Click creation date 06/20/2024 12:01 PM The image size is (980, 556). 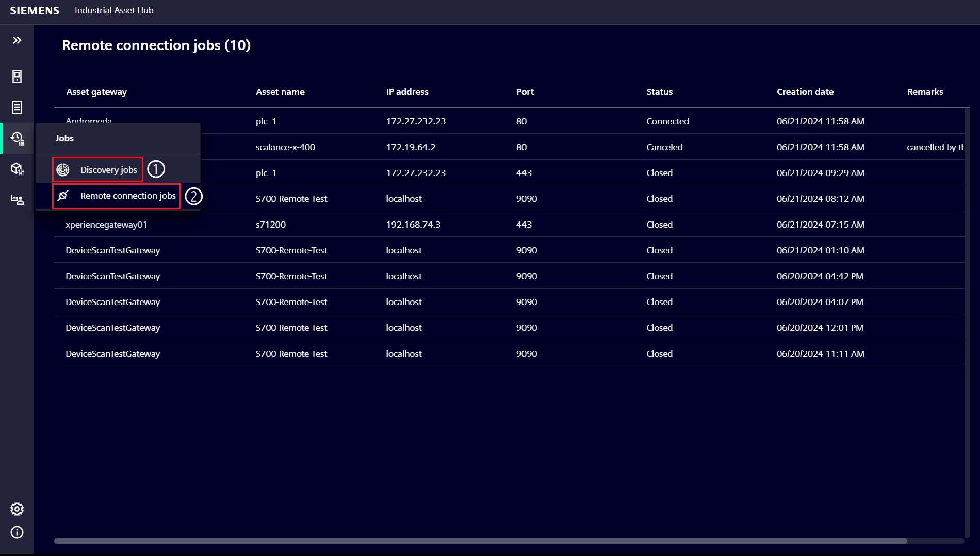pos(820,328)
